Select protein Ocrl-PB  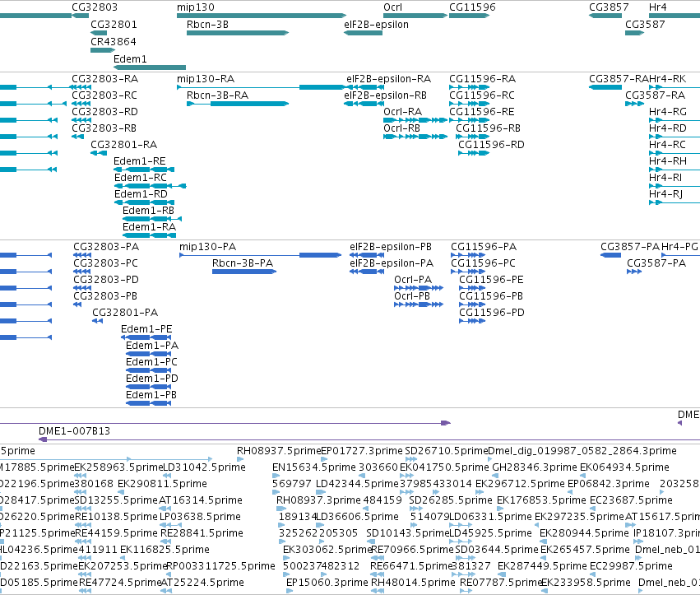(419, 304)
